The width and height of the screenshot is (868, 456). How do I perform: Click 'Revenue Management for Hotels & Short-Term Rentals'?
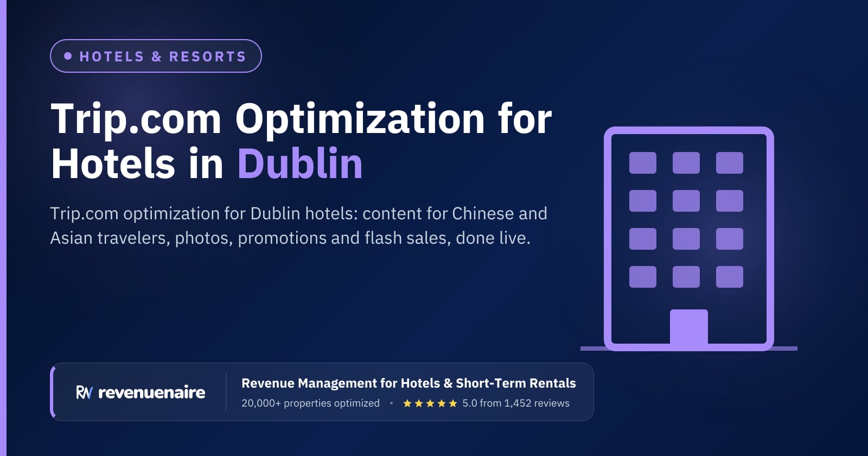(x=409, y=383)
